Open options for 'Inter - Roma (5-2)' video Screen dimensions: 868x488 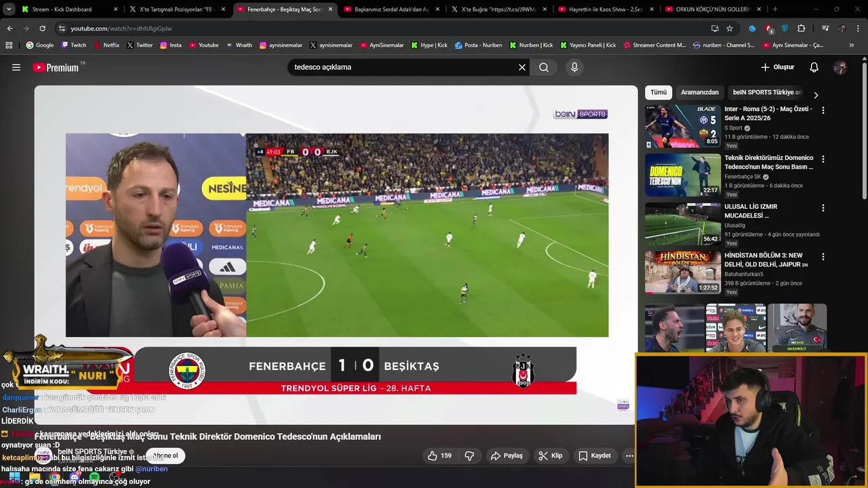click(x=823, y=110)
